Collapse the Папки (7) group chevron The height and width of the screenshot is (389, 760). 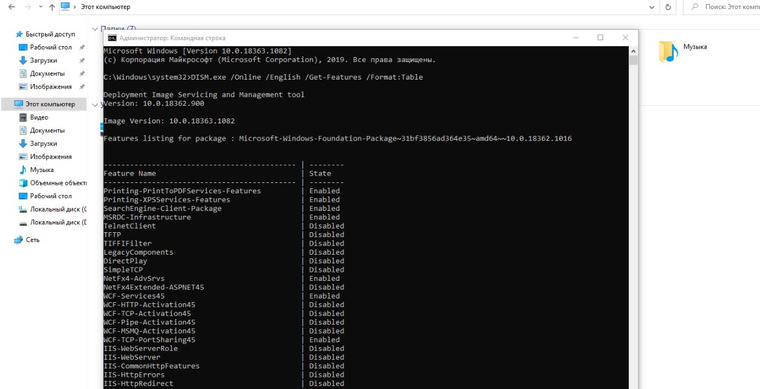pos(95,29)
